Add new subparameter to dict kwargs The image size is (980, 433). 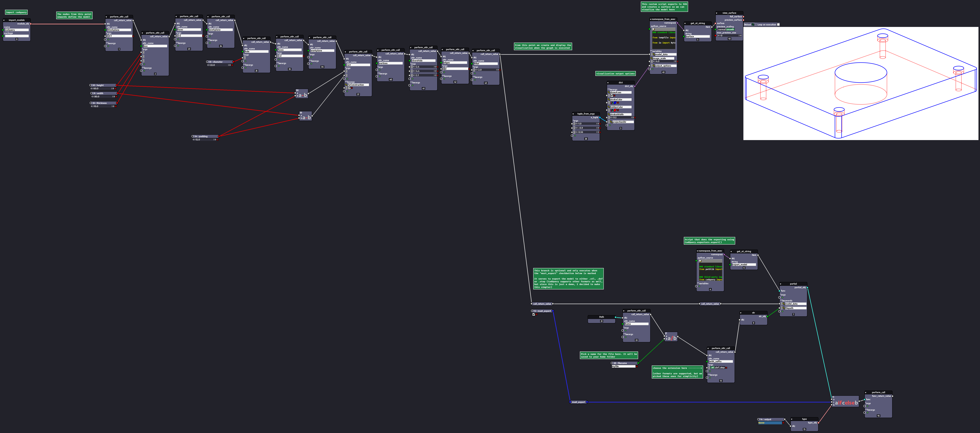pos(610,125)
